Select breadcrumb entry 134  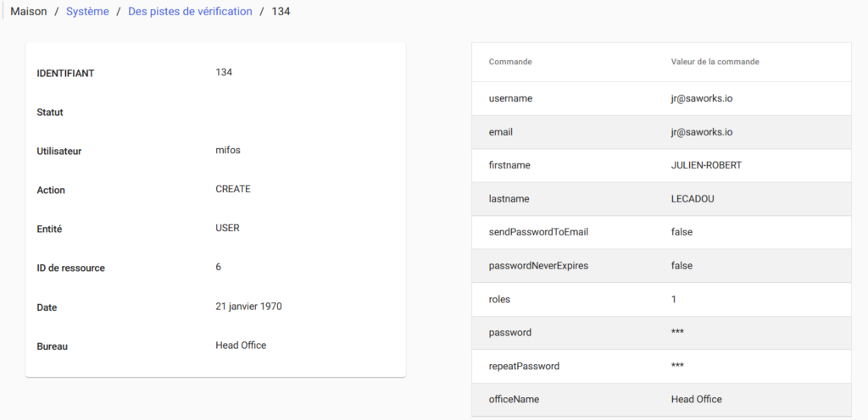(281, 12)
